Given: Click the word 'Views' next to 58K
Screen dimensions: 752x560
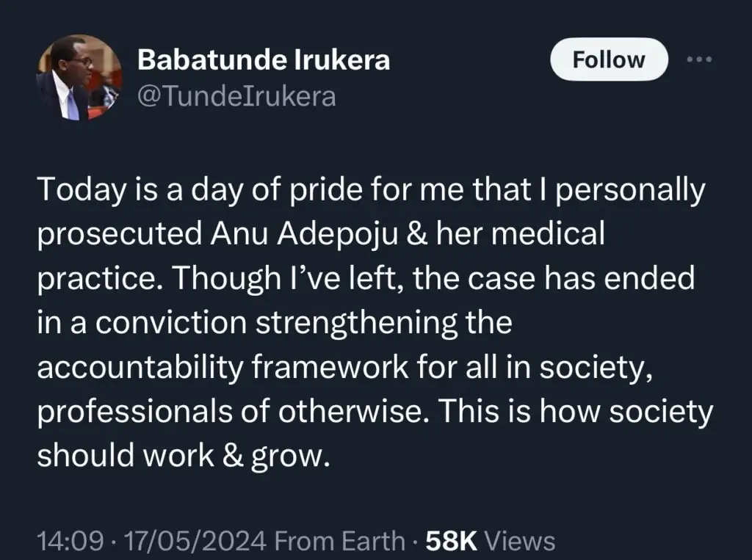Looking at the screenshot, I should (x=521, y=542).
